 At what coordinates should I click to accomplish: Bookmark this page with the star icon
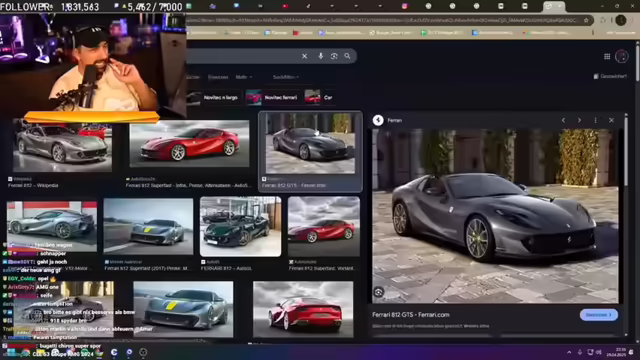tap(587, 20)
